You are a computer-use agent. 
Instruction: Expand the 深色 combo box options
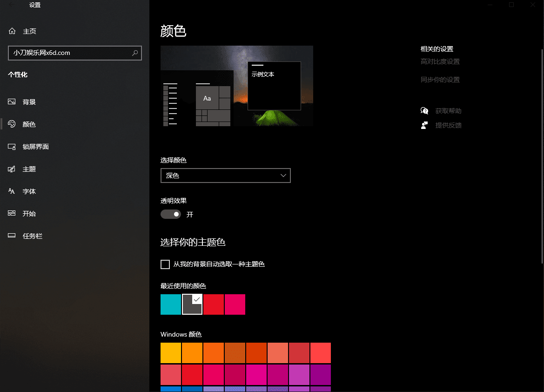[283, 176]
